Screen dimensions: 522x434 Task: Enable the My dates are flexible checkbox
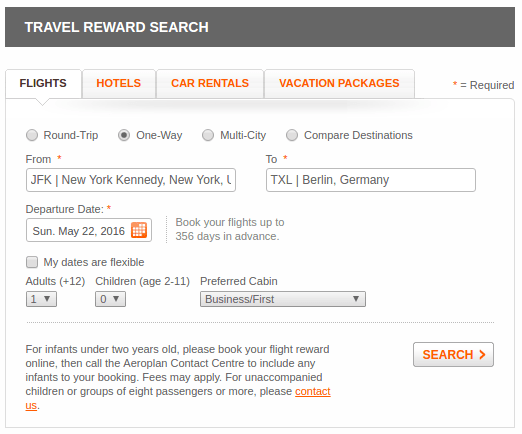point(32,262)
